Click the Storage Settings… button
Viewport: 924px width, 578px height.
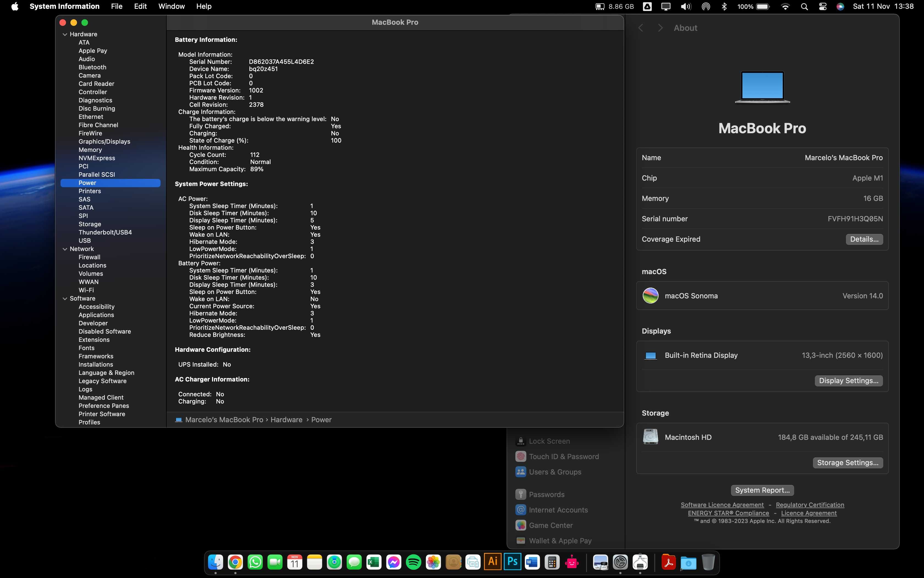[x=848, y=463]
